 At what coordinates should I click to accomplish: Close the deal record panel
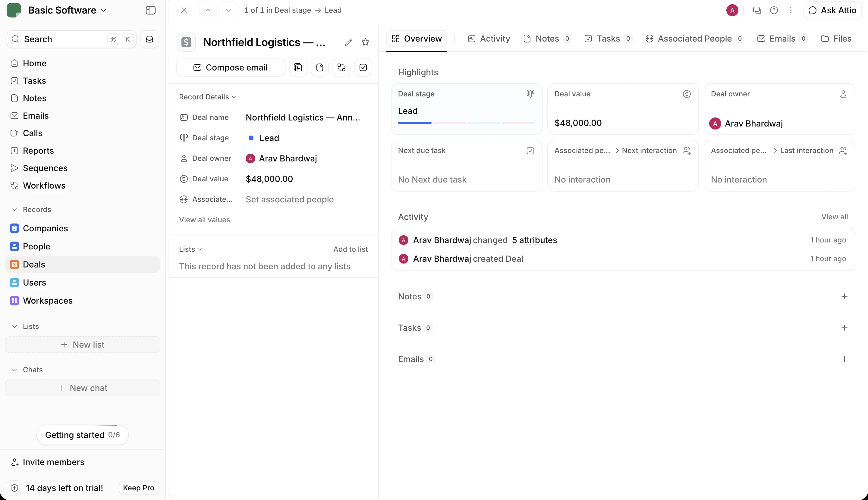[x=184, y=10]
